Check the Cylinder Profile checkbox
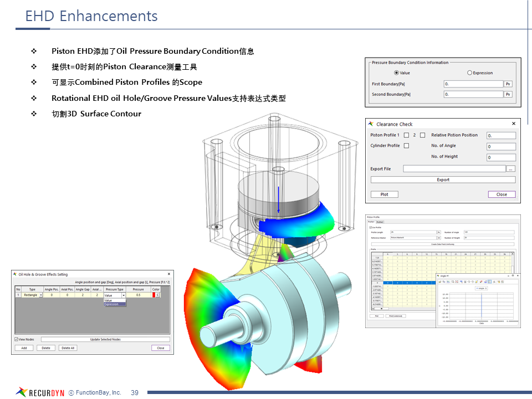 click(406, 146)
